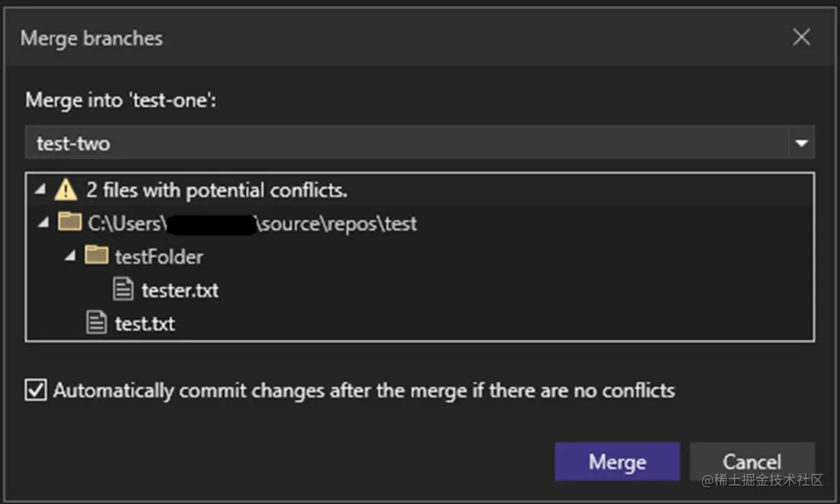
Task: Open the branch selection dropdown
Action: pos(801,143)
